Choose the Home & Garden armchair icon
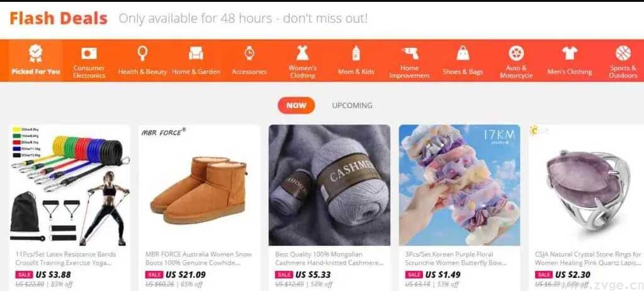644x291 pixels. coord(196,53)
